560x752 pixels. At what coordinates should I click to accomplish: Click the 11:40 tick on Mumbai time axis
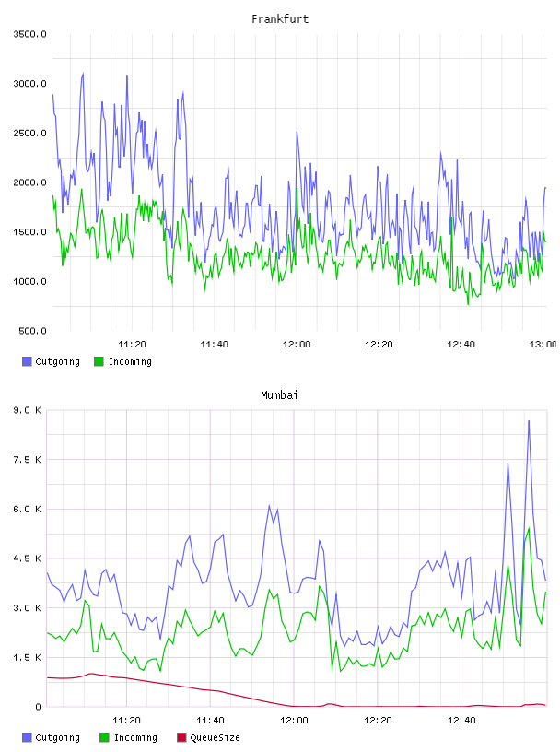tap(211, 721)
